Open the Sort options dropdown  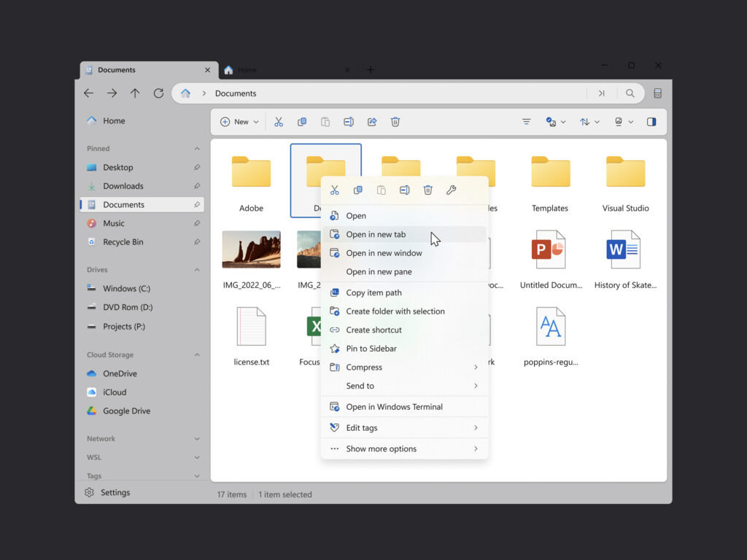coord(589,122)
